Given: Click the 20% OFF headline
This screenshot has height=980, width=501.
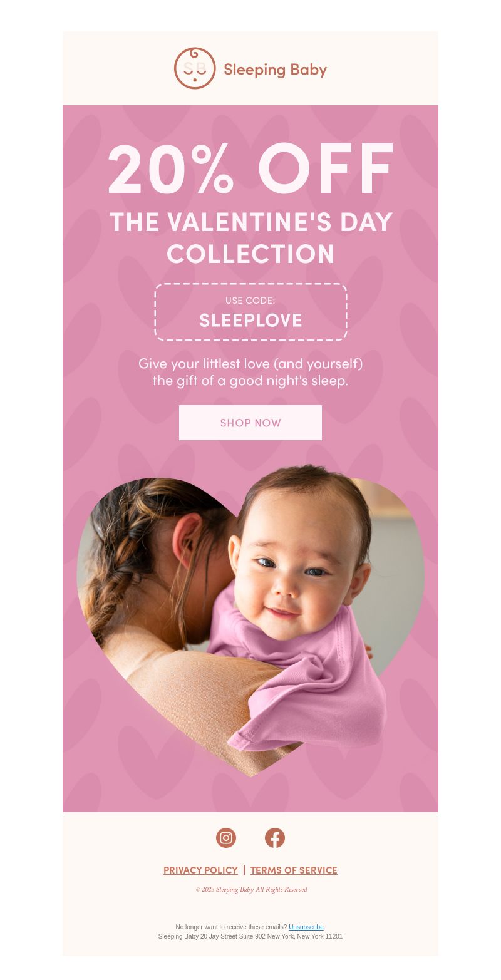Looking at the screenshot, I should [250, 170].
